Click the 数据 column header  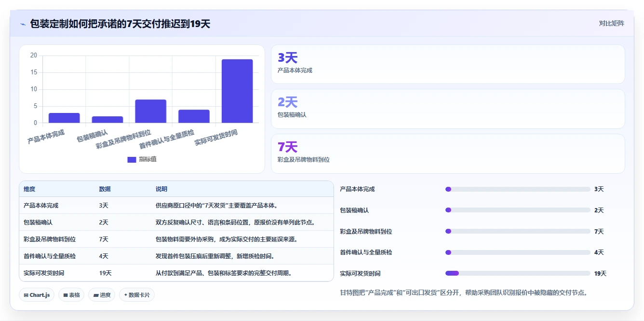(x=105, y=189)
